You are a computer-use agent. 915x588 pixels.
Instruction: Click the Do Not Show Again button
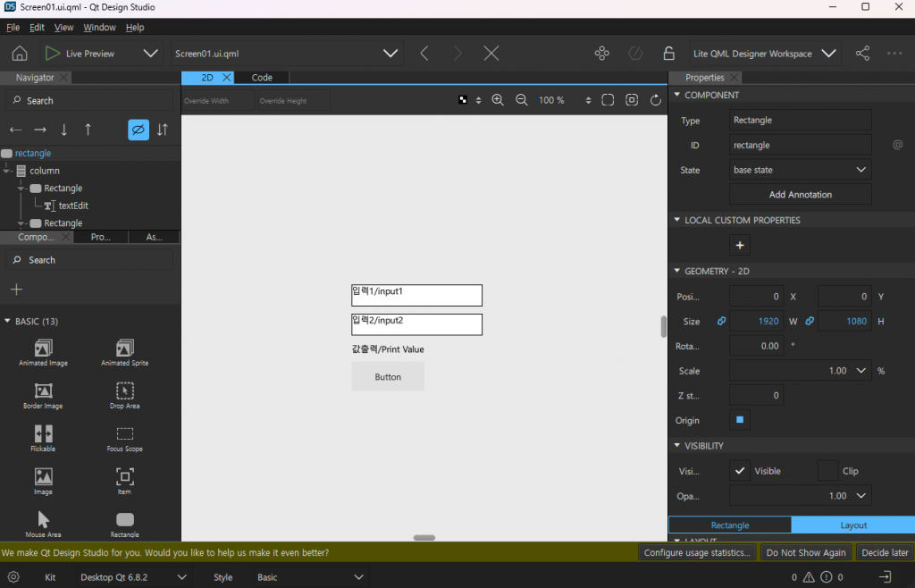(806, 553)
